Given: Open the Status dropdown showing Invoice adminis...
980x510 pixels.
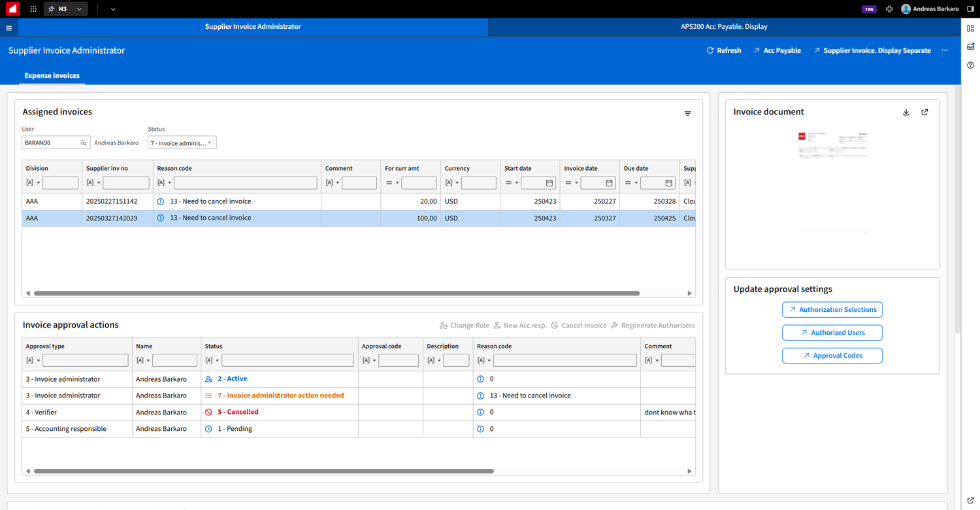Looking at the screenshot, I should point(182,143).
